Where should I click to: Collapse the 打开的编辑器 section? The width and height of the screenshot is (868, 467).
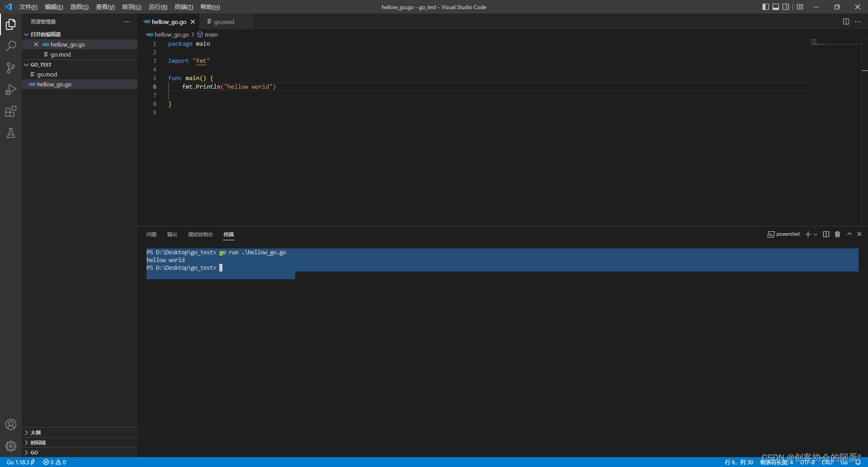click(80, 34)
